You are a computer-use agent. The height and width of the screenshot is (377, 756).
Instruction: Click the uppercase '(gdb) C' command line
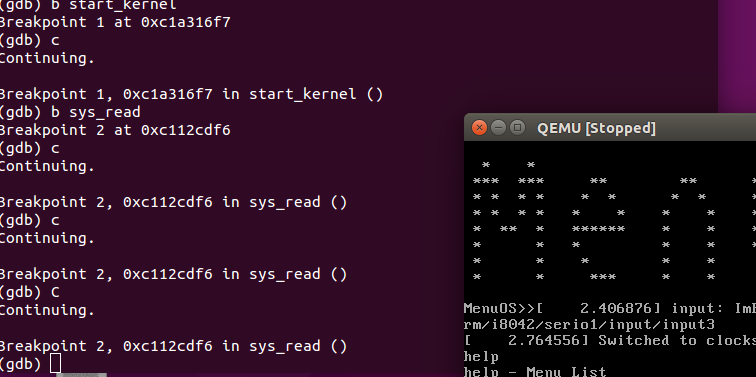click(29, 292)
